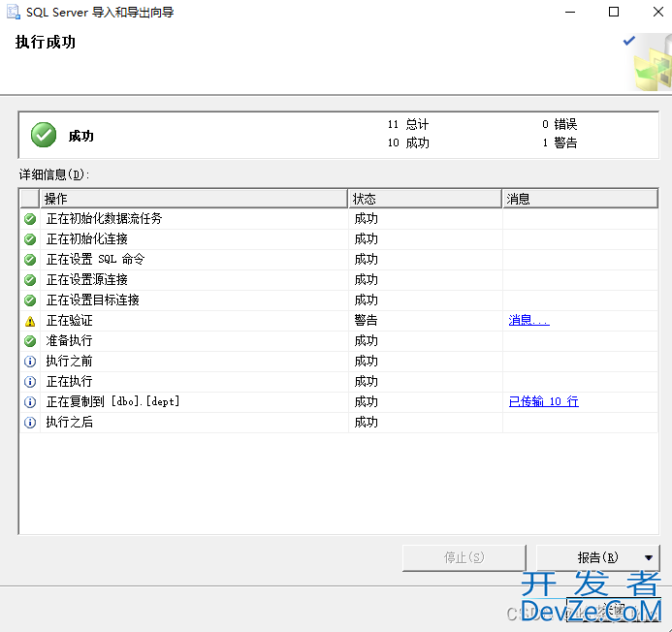Click the success icon beside 正在设置源连接
This screenshot has height=632, width=672.
click(30, 280)
